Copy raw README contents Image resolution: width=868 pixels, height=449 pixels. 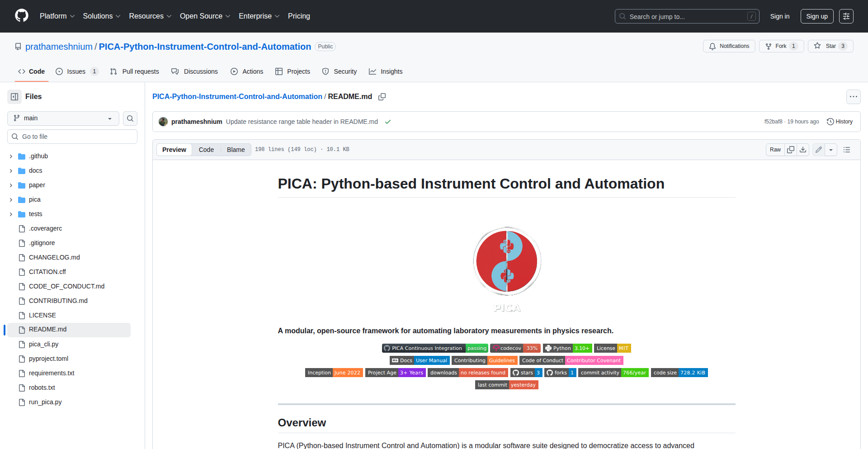(791, 149)
